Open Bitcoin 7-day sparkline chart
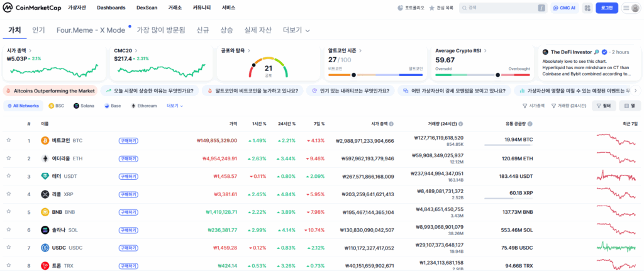This screenshot has width=644, height=271. pyautogui.click(x=616, y=140)
